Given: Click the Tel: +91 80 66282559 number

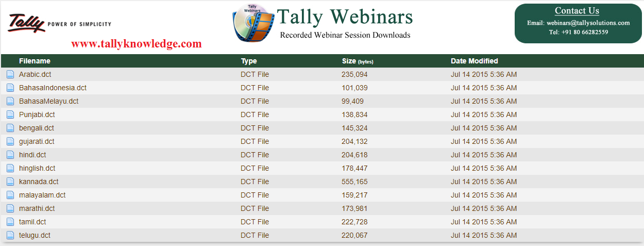Looking at the screenshot, I should tap(579, 32).
